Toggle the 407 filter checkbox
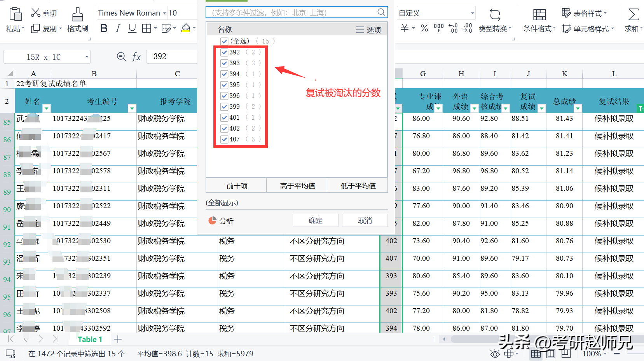 pos(224,139)
